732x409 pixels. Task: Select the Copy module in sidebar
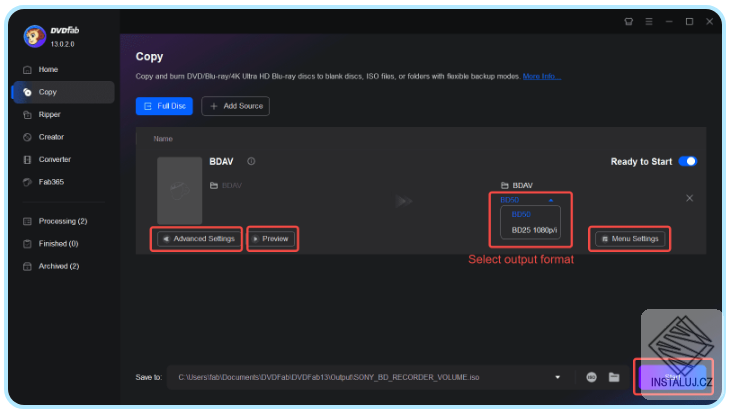[x=63, y=92]
